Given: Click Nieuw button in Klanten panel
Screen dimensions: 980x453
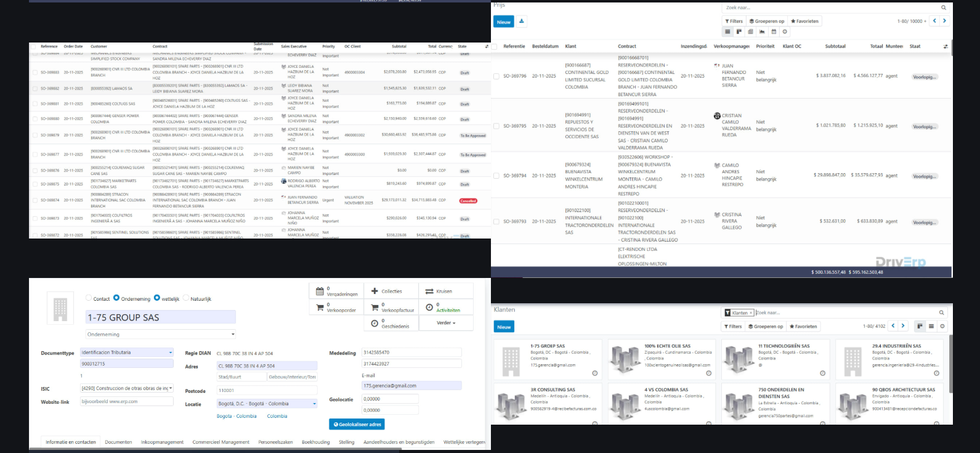Looking at the screenshot, I should pyautogui.click(x=504, y=327).
